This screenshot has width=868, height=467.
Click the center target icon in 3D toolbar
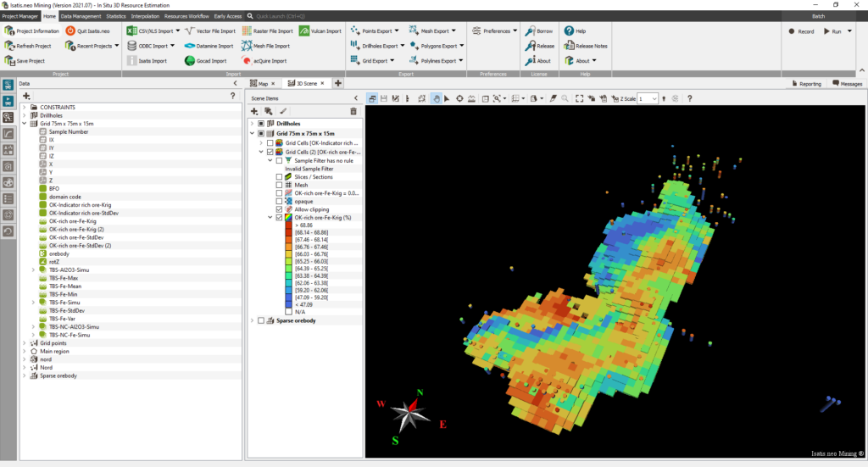pos(459,98)
